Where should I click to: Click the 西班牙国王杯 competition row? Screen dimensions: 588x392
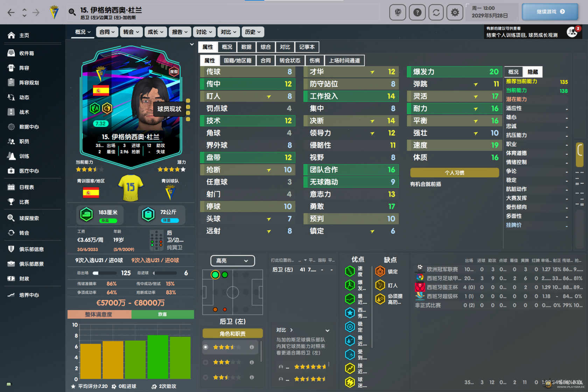tap(499, 287)
